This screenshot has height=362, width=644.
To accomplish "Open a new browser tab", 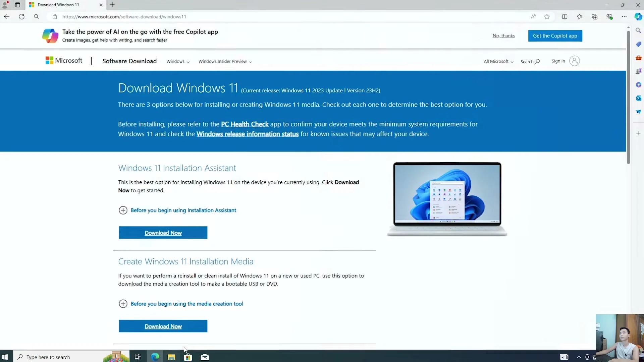I will (x=112, y=5).
